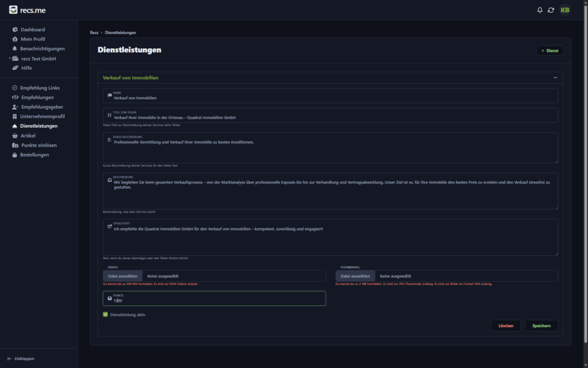Expand the recs Test GmbH item
Image resolution: width=588 pixels, height=368 pixels.
(x=10, y=59)
